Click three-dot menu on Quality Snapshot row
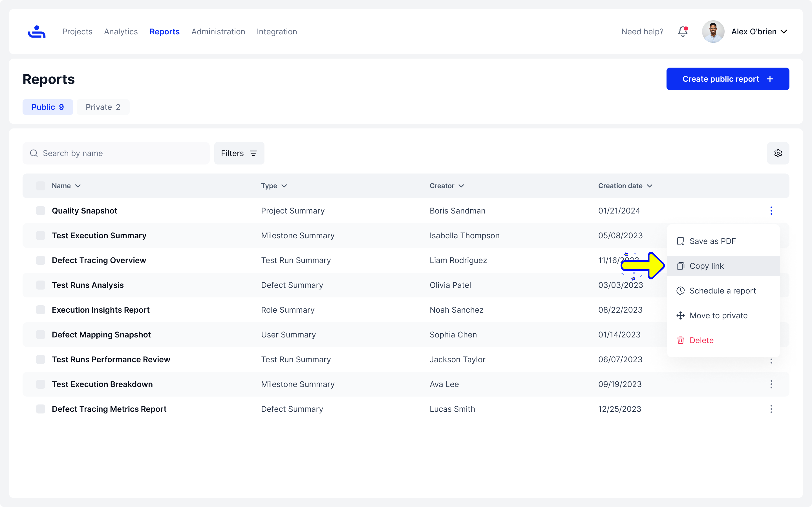This screenshot has height=507, width=812. (771, 211)
